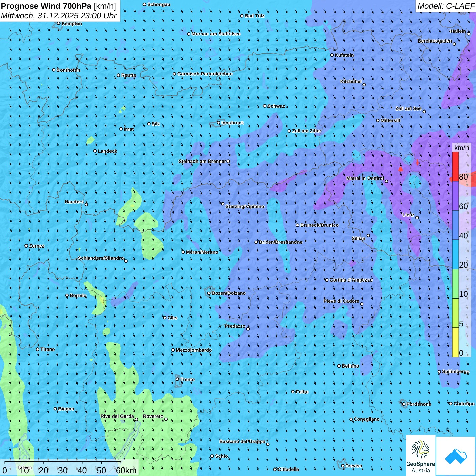Click the 'Zell am See' label

coord(408,108)
